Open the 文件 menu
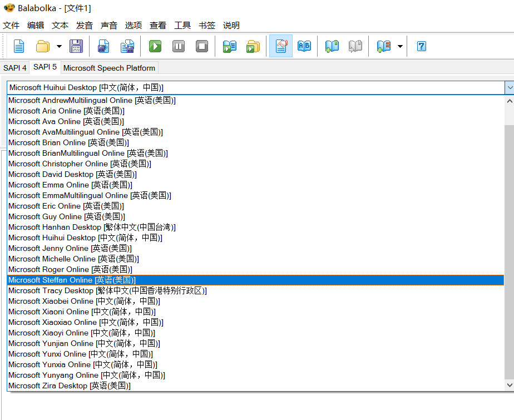514x420 pixels. click(11, 25)
